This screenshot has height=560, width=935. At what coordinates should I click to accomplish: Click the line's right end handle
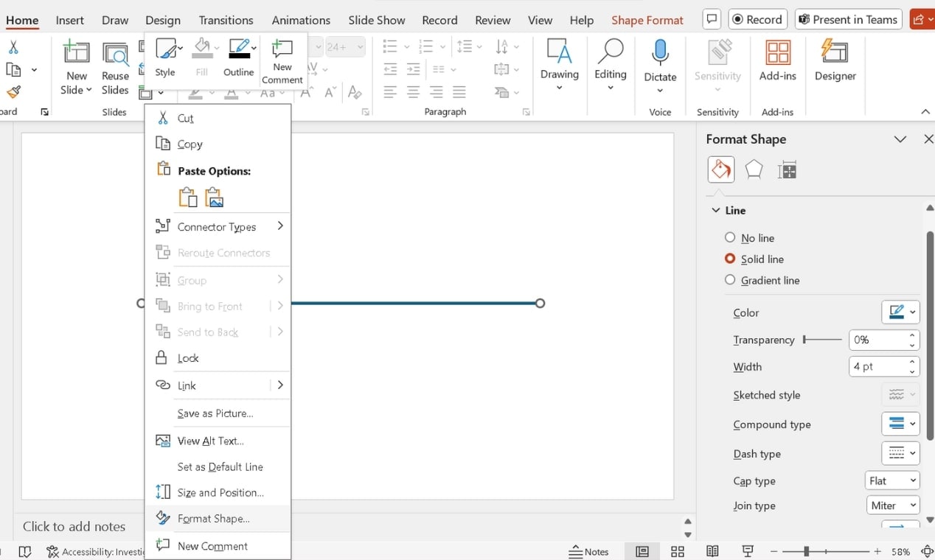pos(540,303)
